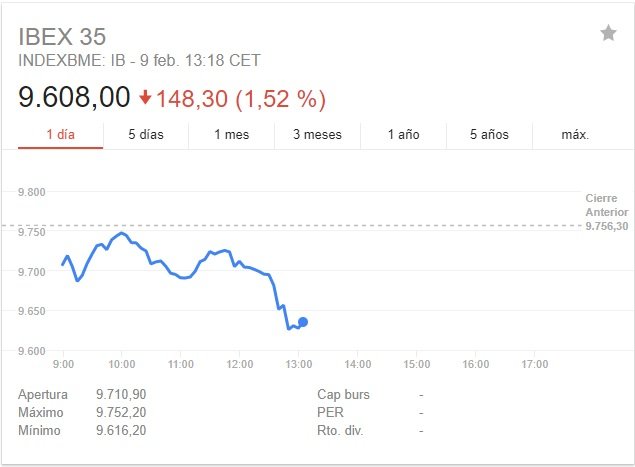Click the blue current price dot
Viewport: 635px width, 467px height.
click(303, 322)
